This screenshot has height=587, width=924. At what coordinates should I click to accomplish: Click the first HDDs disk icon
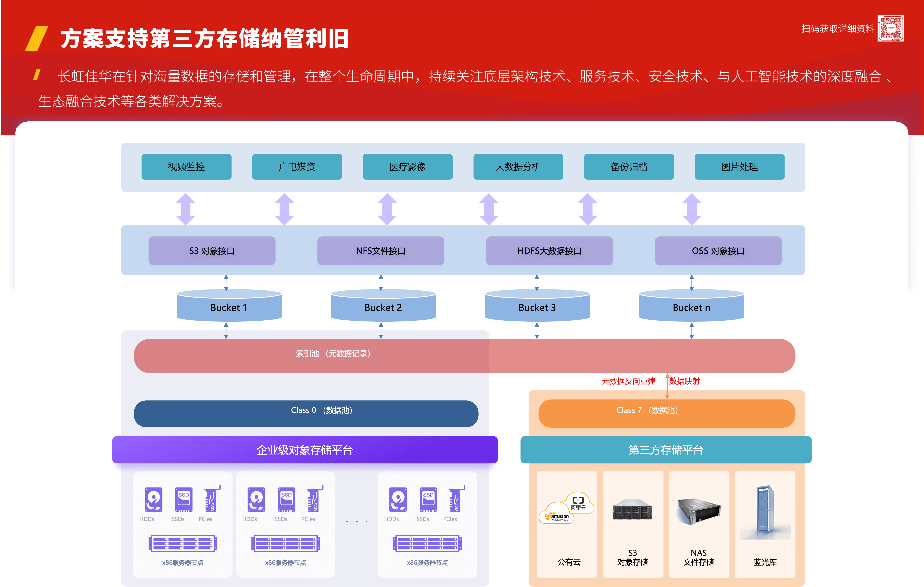(x=153, y=499)
